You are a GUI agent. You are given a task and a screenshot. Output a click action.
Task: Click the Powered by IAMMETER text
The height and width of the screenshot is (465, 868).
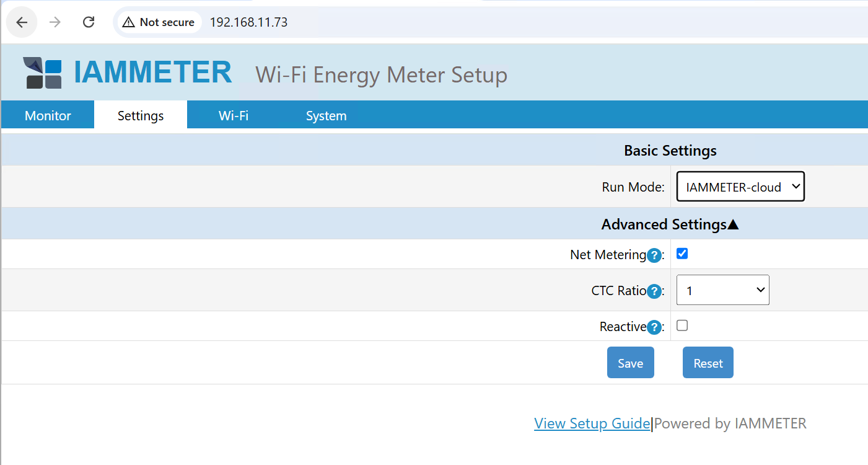coord(730,423)
